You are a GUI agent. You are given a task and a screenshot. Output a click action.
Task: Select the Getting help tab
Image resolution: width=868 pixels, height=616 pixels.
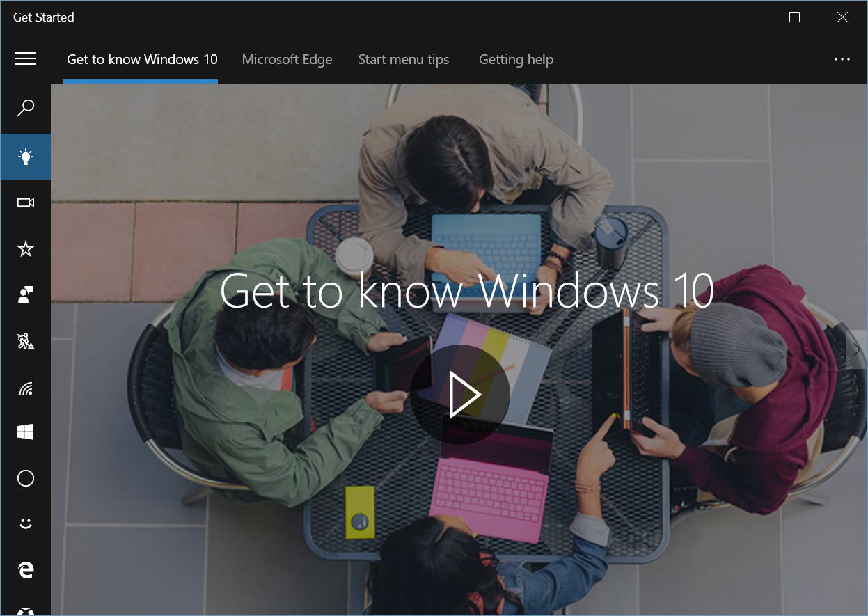point(516,60)
